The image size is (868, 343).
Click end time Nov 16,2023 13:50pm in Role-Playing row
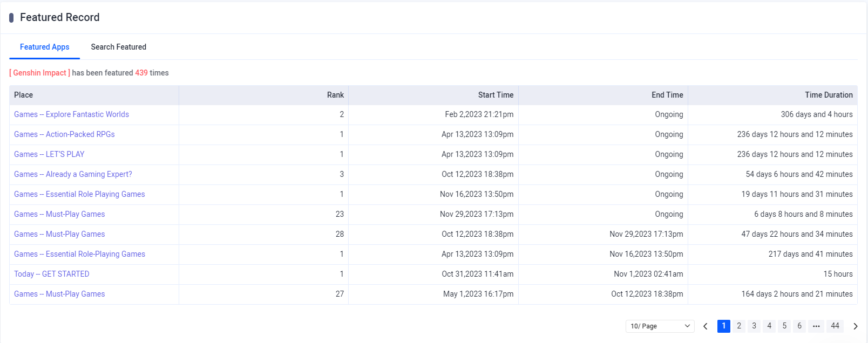coord(646,254)
